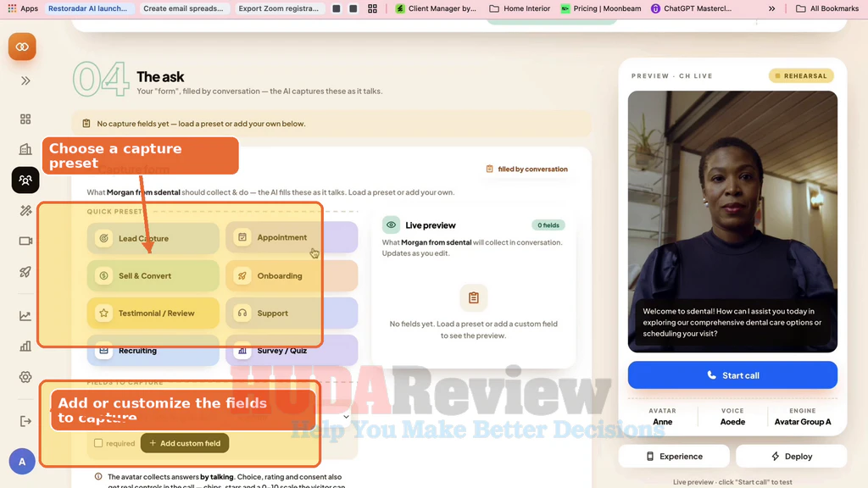Click the orange app logo icon
The image size is (868, 488).
pyautogui.click(x=22, y=47)
